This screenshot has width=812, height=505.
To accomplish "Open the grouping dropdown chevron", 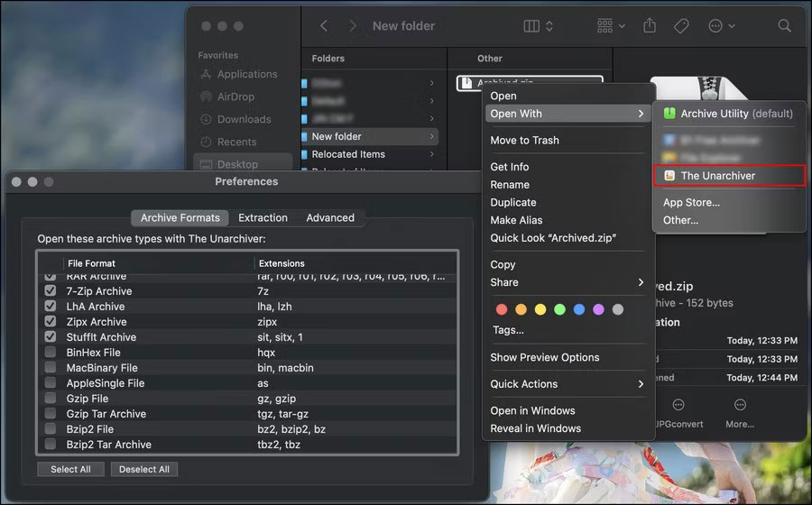I will (x=622, y=26).
